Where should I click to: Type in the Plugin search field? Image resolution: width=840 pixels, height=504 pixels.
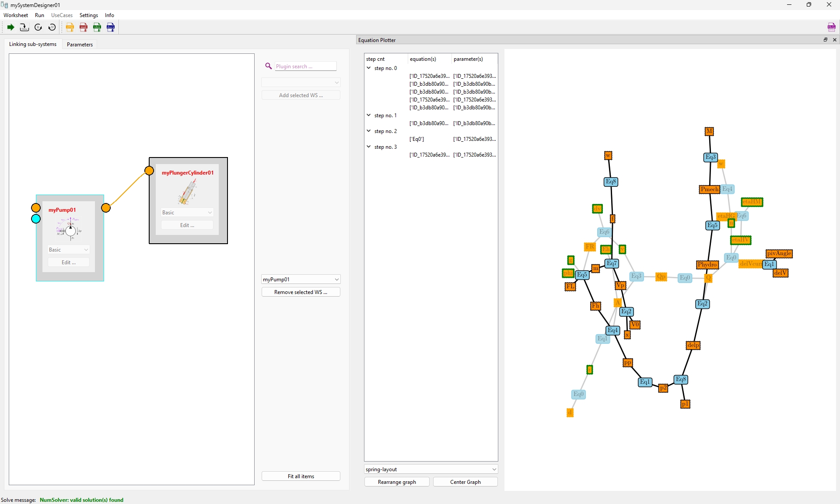click(x=305, y=66)
